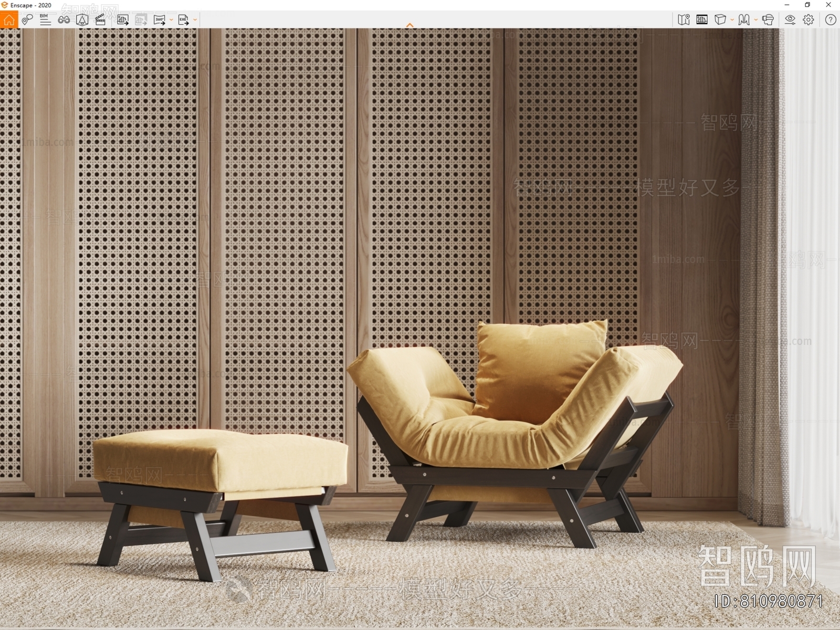Click the batch rendering export icon
The height and width of the screenshot is (630, 840).
click(141, 20)
